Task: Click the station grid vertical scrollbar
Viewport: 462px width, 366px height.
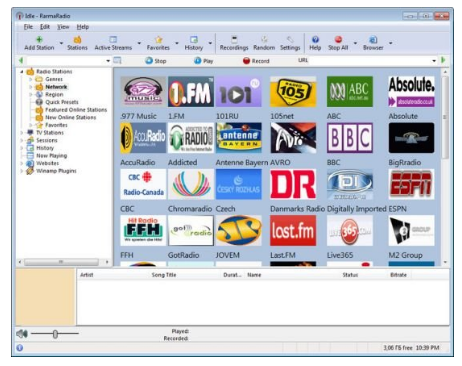Action: coord(445,117)
